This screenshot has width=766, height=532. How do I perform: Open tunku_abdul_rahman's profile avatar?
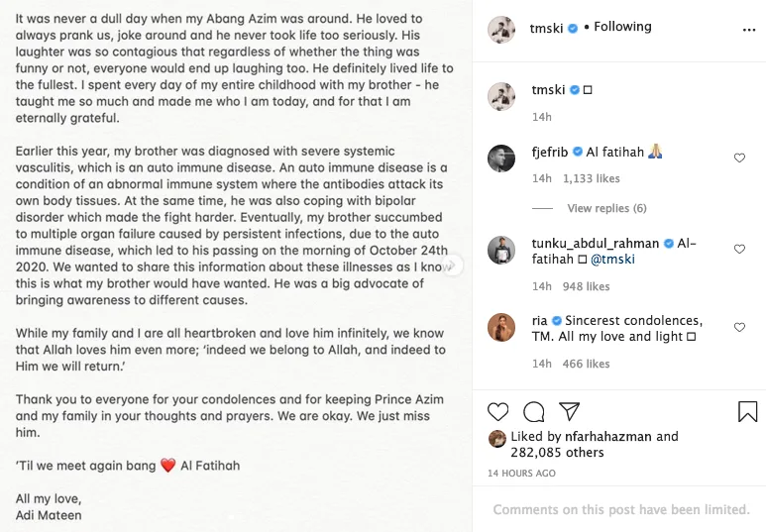point(502,250)
